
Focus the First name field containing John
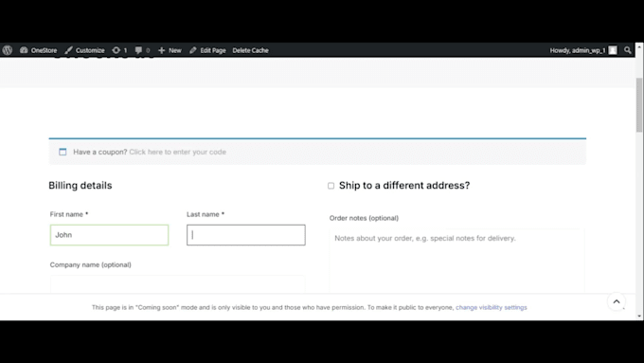109,235
